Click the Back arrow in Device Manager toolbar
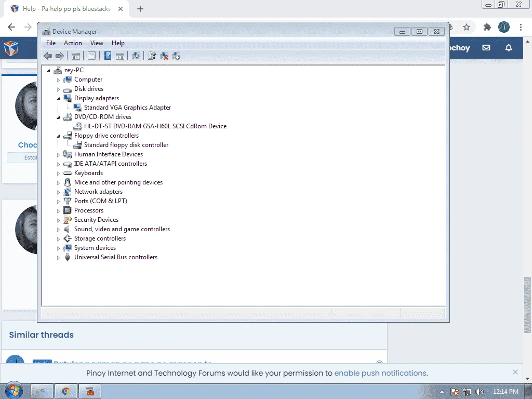Image resolution: width=532 pixels, height=399 pixels. 48,56
